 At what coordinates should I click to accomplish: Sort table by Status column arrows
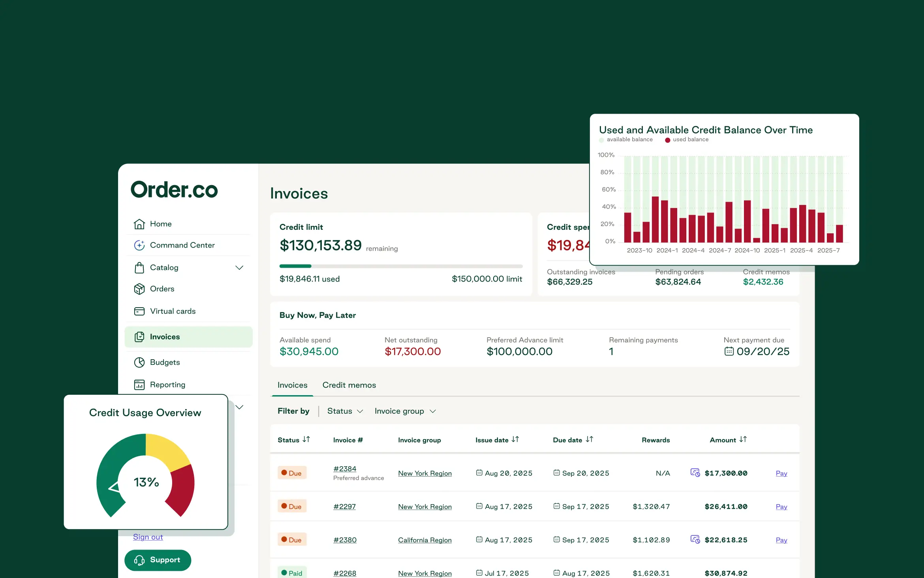coord(306,439)
